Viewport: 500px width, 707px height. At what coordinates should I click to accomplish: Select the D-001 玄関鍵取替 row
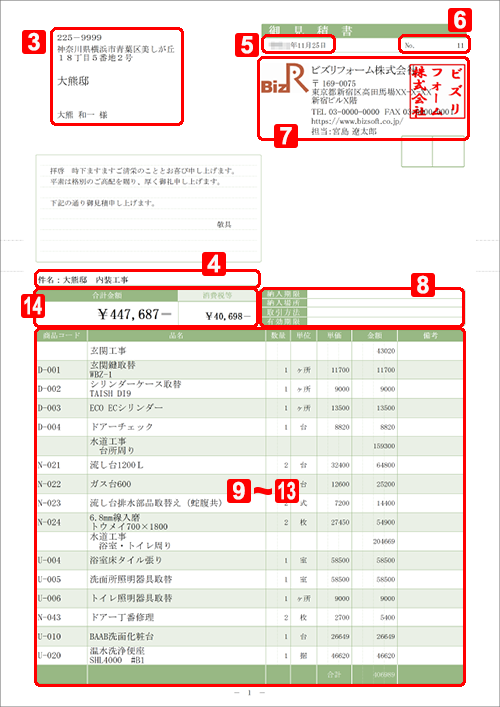pyautogui.click(x=249, y=370)
